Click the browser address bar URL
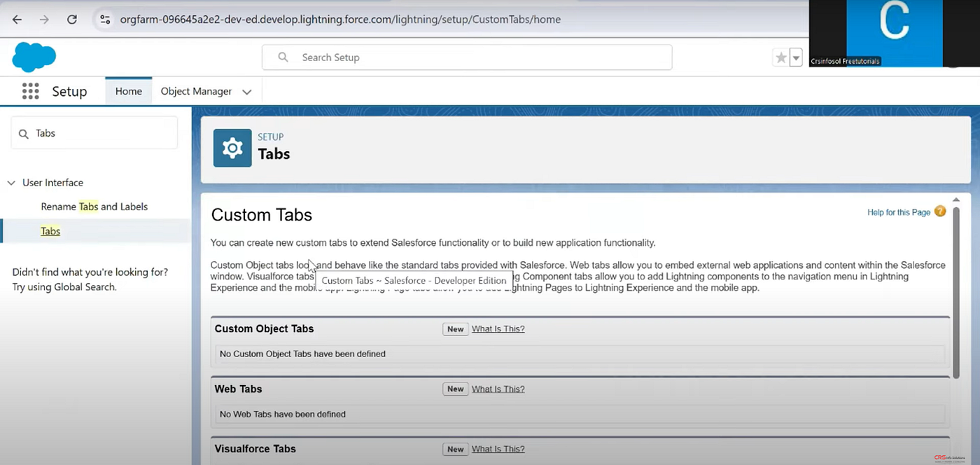This screenshot has height=465, width=980. (340, 20)
